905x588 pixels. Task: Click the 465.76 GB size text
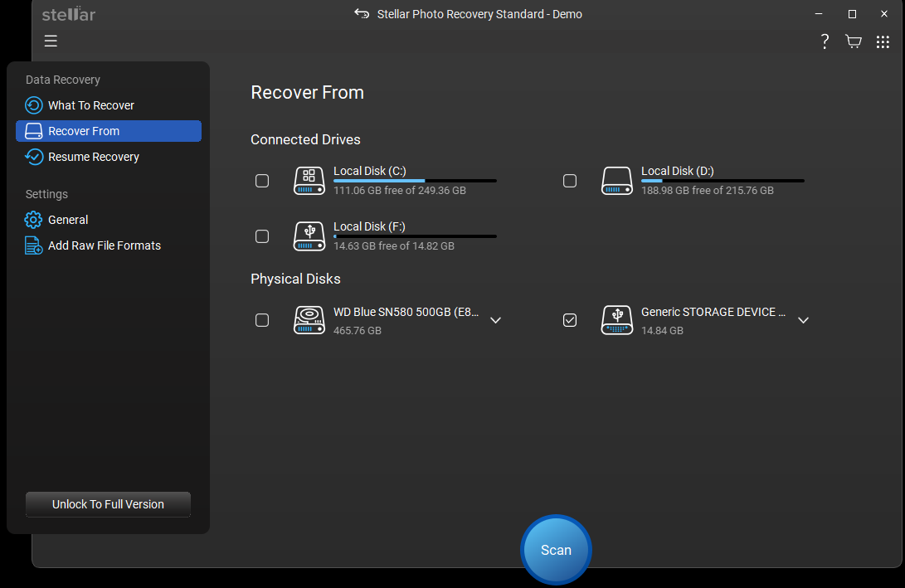point(358,331)
